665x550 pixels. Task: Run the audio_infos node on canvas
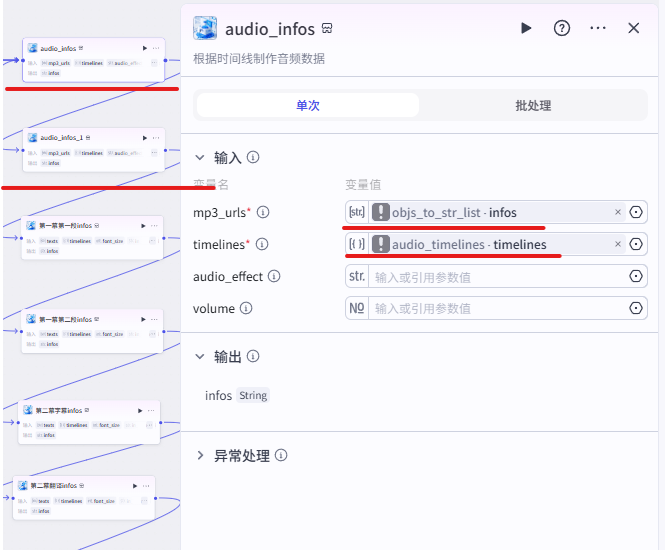click(x=145, y=48)
